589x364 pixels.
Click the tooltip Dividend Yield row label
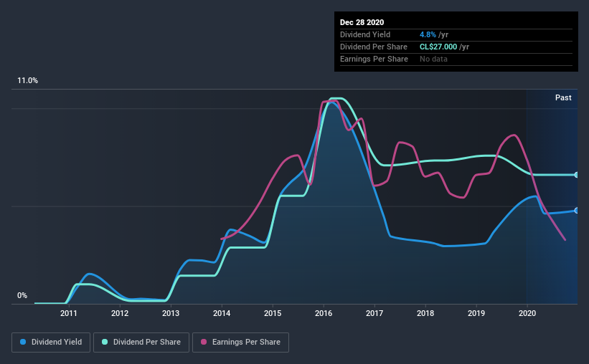365,34
